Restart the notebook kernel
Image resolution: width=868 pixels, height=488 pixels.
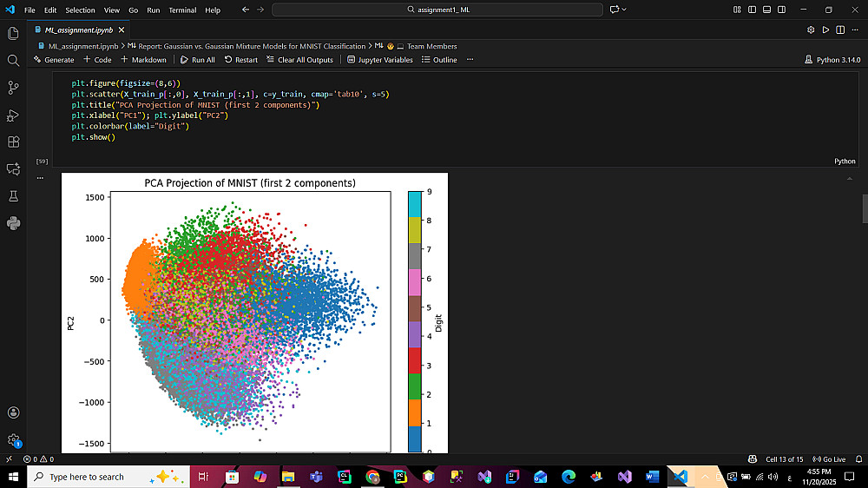pyautogui.click(x=240, y=60)
